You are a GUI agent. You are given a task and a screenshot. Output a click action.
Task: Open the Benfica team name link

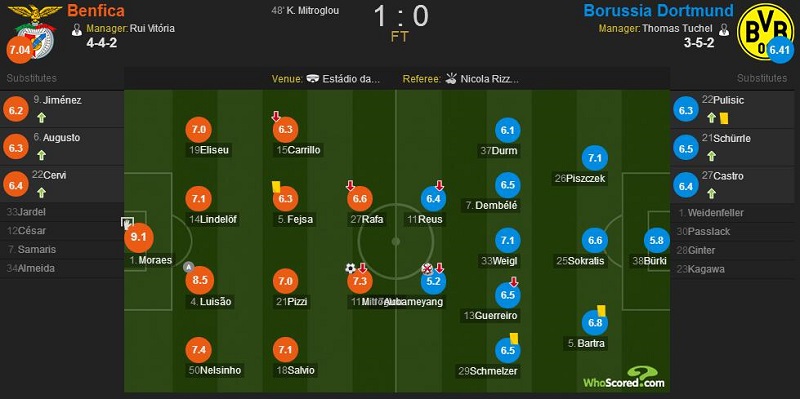click(96, 11)
